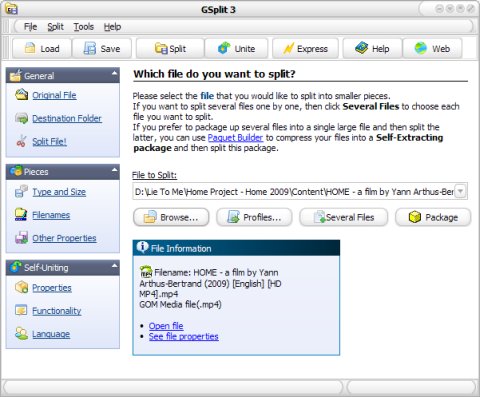The height and width of the screenshot is (397, 480).
Task: Click the MP4 file type icon
Action: tap(146, 272)
